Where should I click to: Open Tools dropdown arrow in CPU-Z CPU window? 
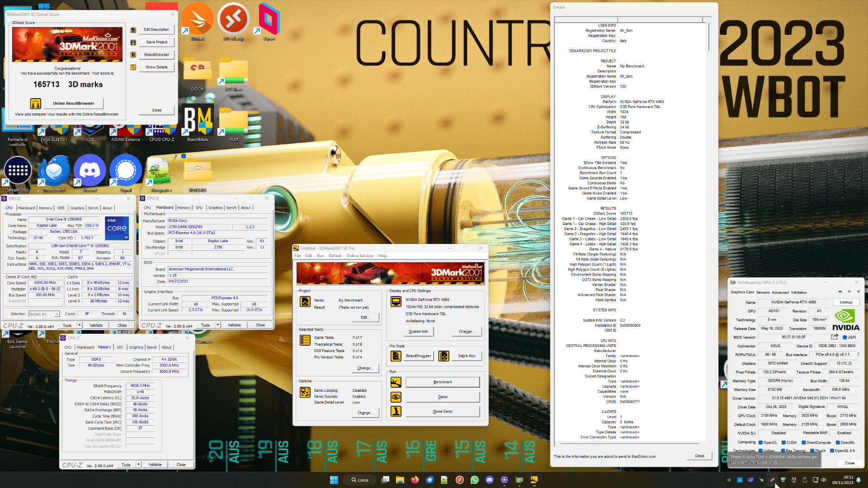click(x=79, y=325)
